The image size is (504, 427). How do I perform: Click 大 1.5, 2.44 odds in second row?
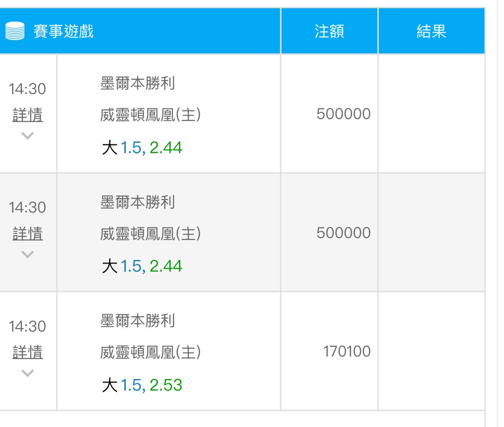pyautogui.click(x=142, y=266)
